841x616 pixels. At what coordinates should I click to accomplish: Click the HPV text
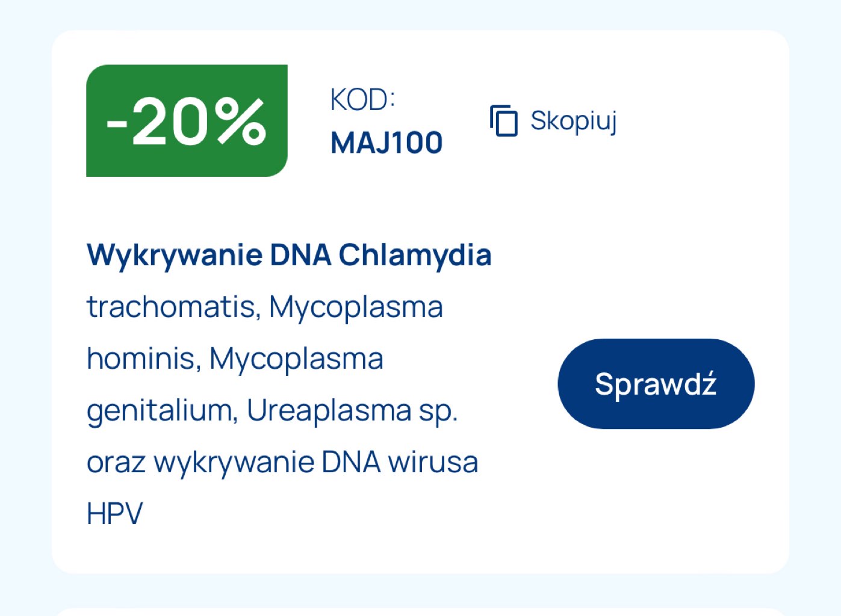pos(115,514)
